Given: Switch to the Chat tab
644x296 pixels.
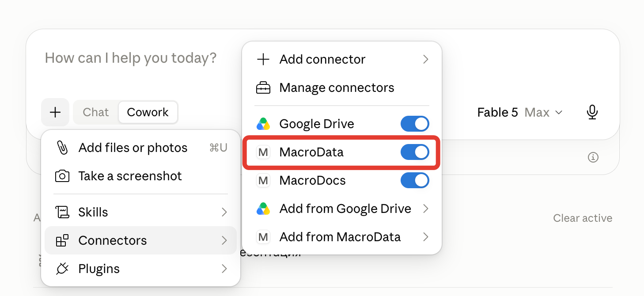Looking at the screenshot, I should click(96, 112).
